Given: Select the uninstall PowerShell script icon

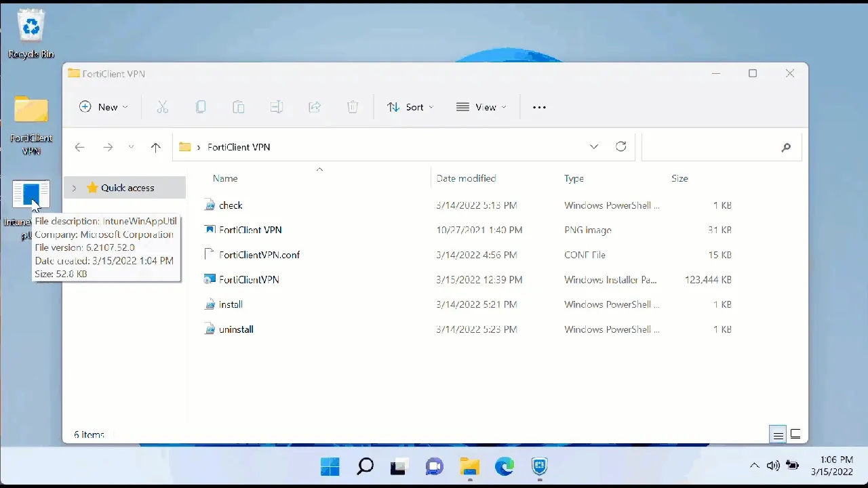Looking at the screenshot, I should coord(210,329).
